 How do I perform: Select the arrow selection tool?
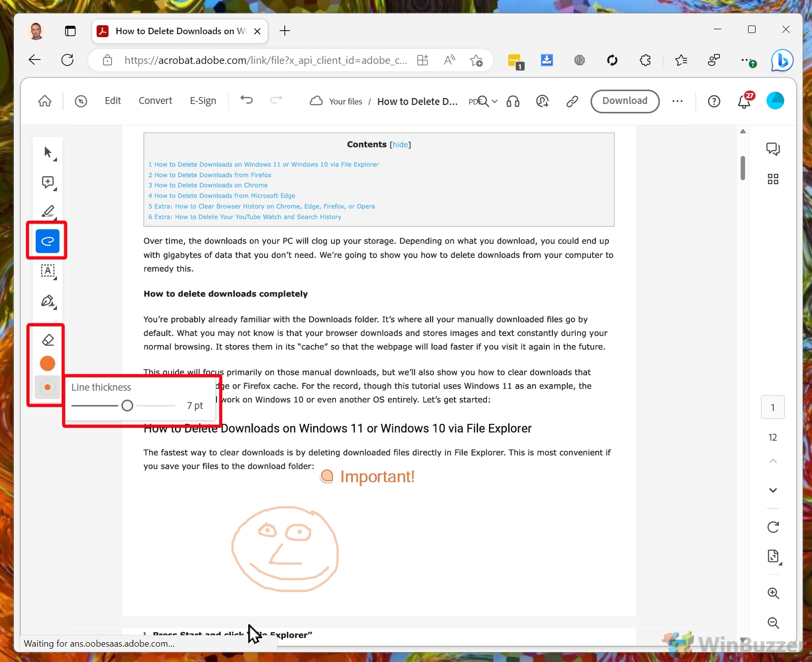click(48, 152)
